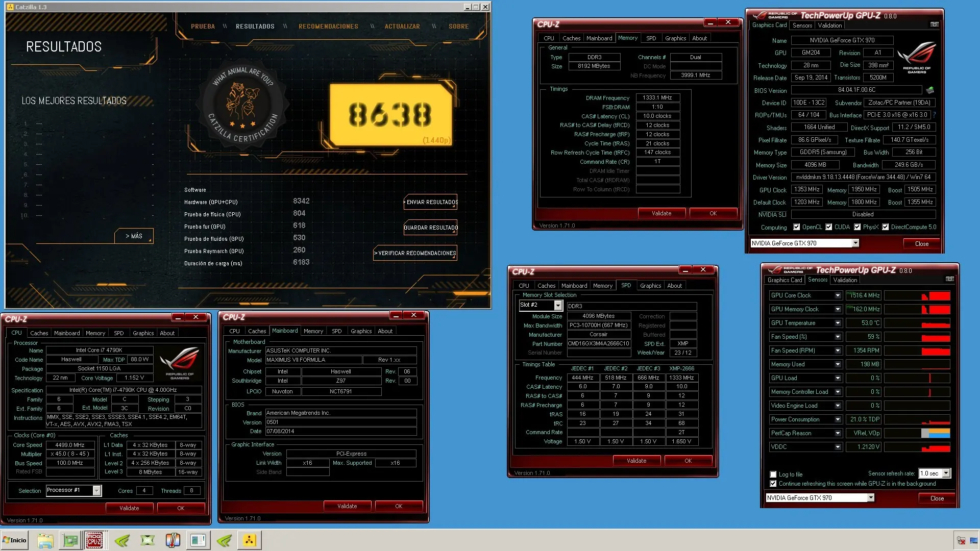
Task: Open Graphics tab in CPU-Z SPD window
Action: (650, 286)
